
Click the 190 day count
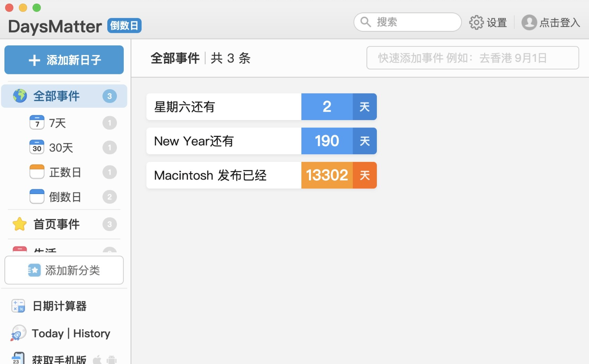(327, 141)
